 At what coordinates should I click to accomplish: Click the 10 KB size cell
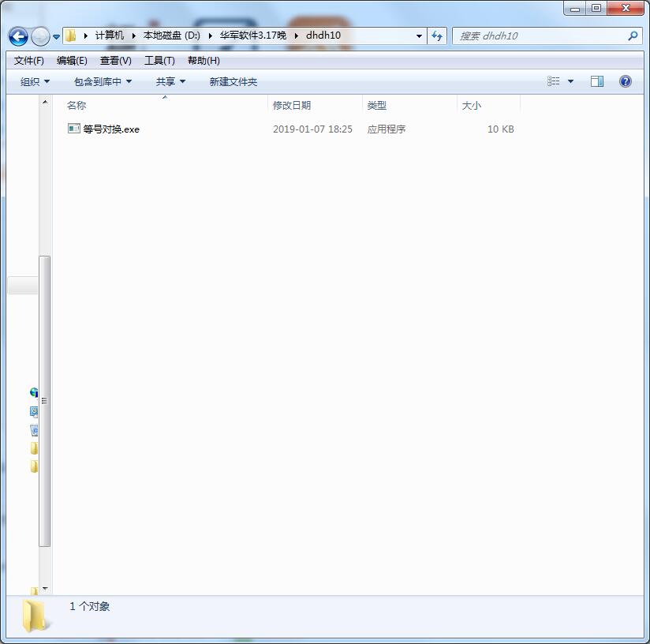[x=501, y=129]
